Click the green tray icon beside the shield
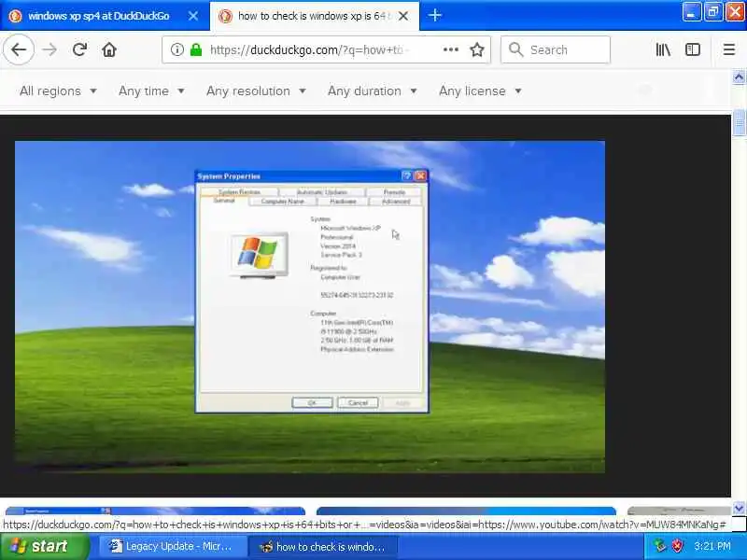 [x=660, y=546]
